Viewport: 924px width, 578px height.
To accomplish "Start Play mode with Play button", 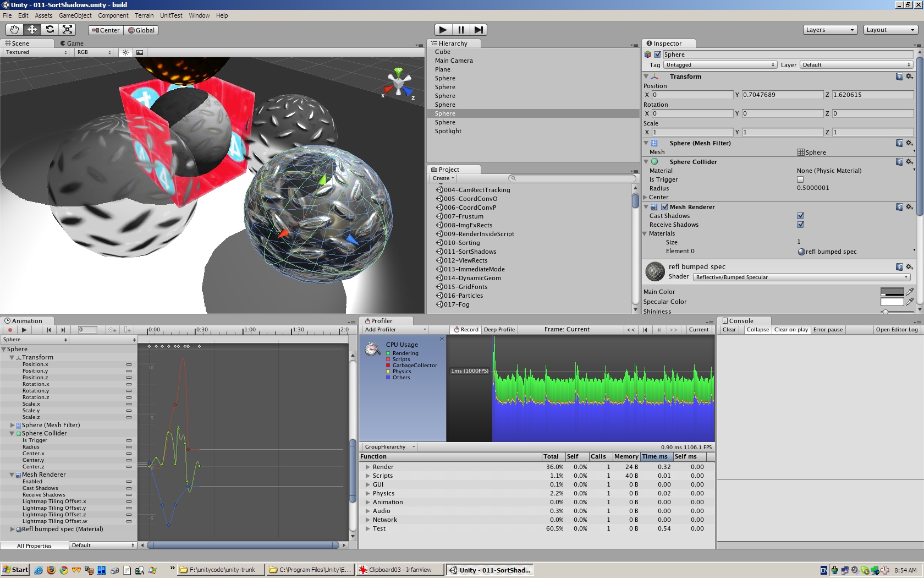I will click(x=443, y=30).
